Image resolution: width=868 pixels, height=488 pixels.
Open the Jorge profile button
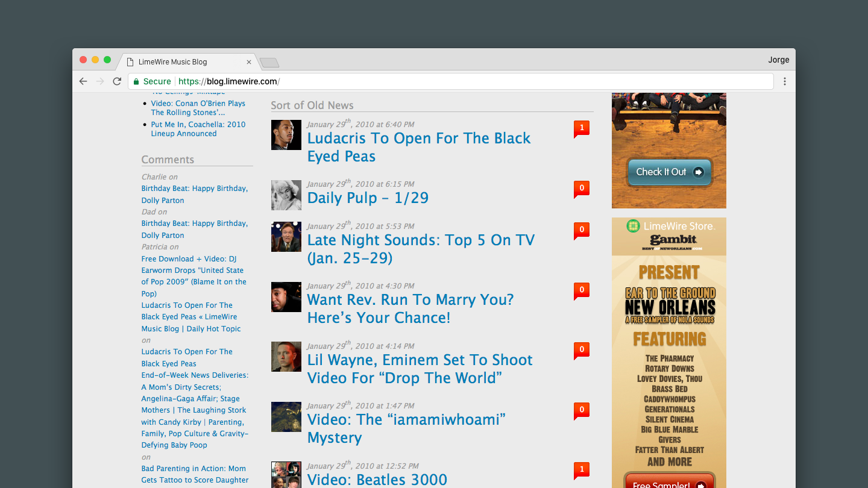click(778, 60)
